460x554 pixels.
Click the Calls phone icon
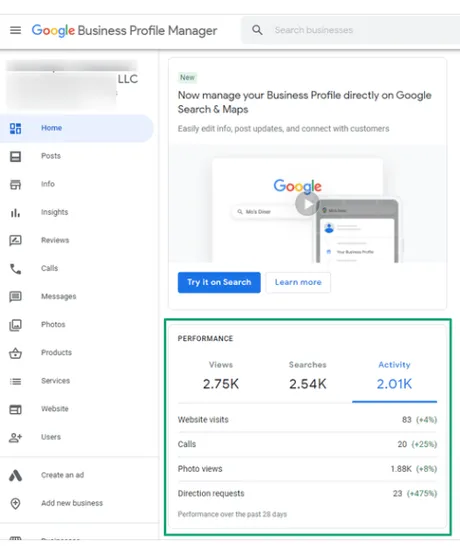(x=15, y=269)
